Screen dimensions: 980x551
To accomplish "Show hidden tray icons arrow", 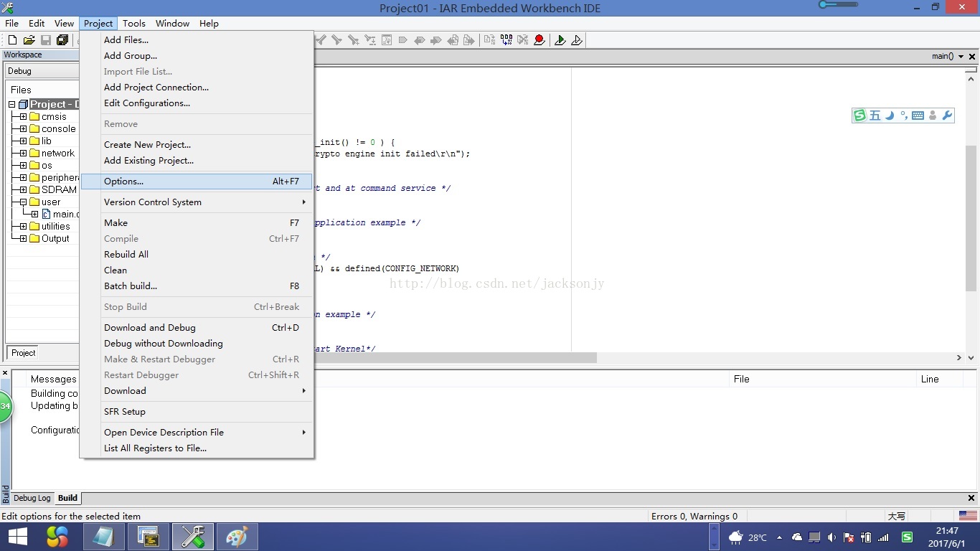I will (779, 537).
